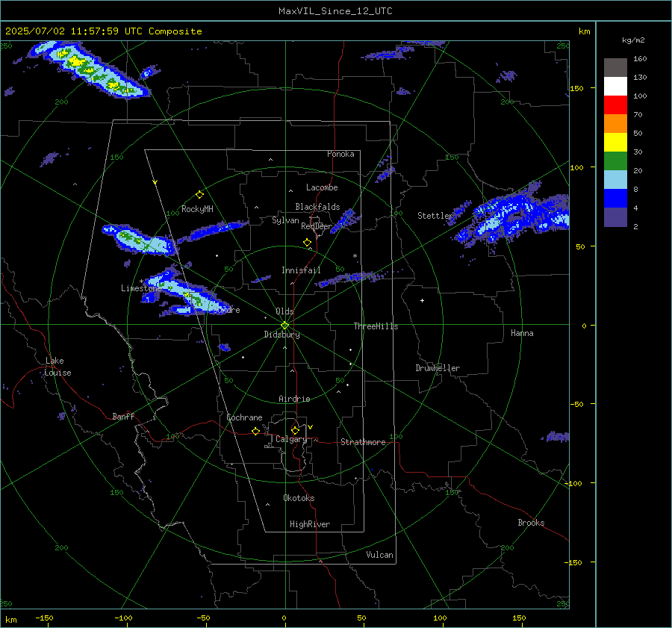Click the Vulcan town label

[379, 555]
